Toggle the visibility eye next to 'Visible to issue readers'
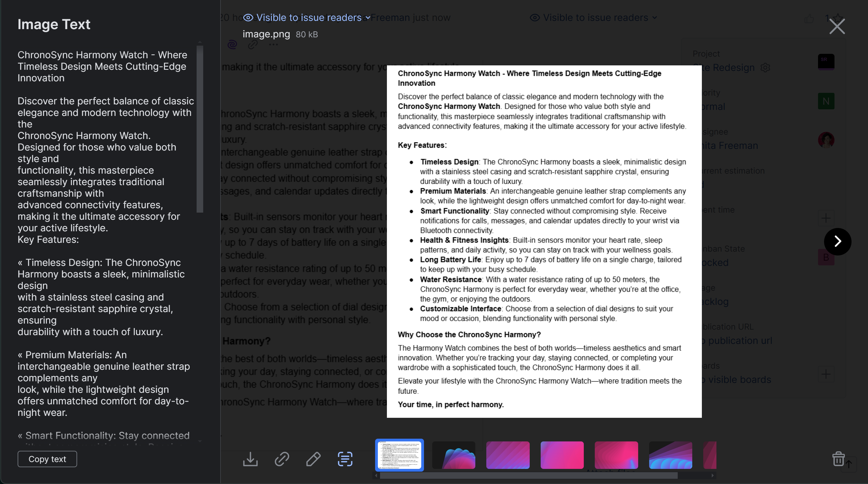The image size is (868, 484). click(x=248, y=18)
